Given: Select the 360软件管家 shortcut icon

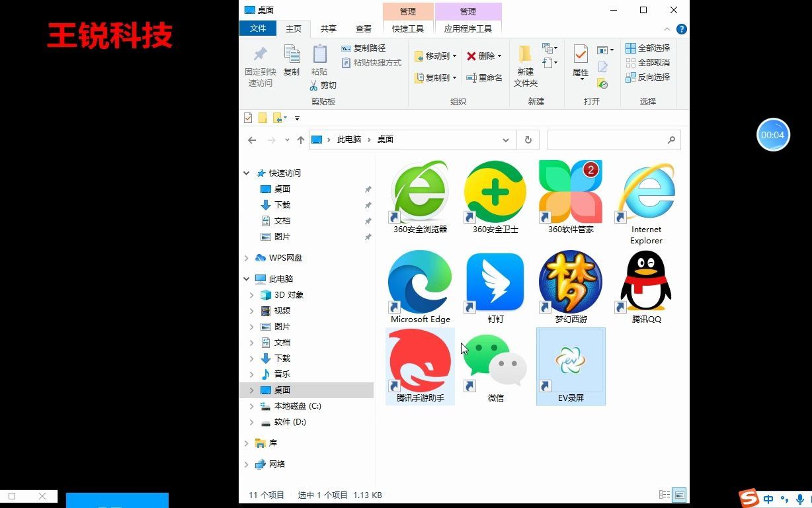Looking at the screenshot, I should pyautogui.click(x=571, y=192).
